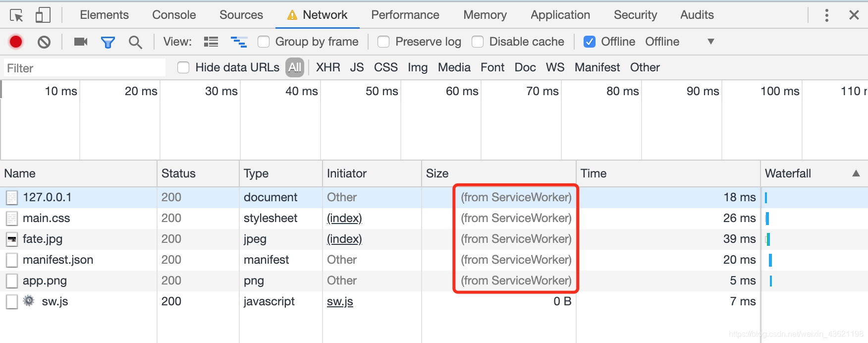Viewport: 868px width, 343px height.
Task: Tick the Hide data URLs checkbox
Action: pos(183,67)
